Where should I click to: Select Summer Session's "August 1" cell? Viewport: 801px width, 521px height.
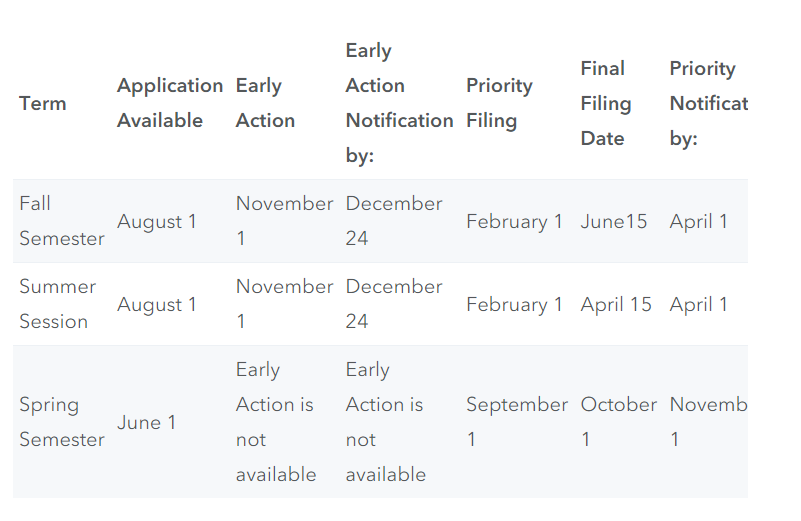point(157,304)
